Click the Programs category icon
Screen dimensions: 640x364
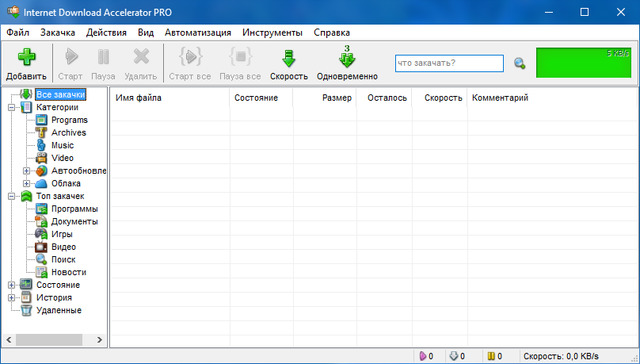(41, 120)
